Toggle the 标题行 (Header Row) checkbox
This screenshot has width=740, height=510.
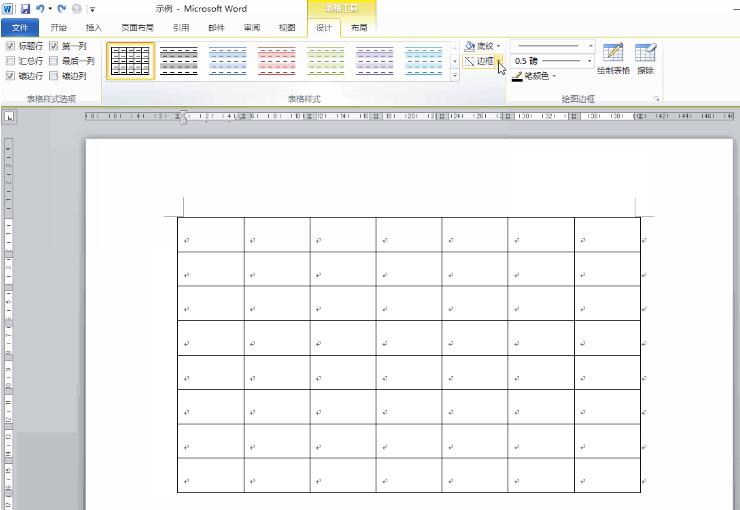pyautogui.click(x=10, y=46)
